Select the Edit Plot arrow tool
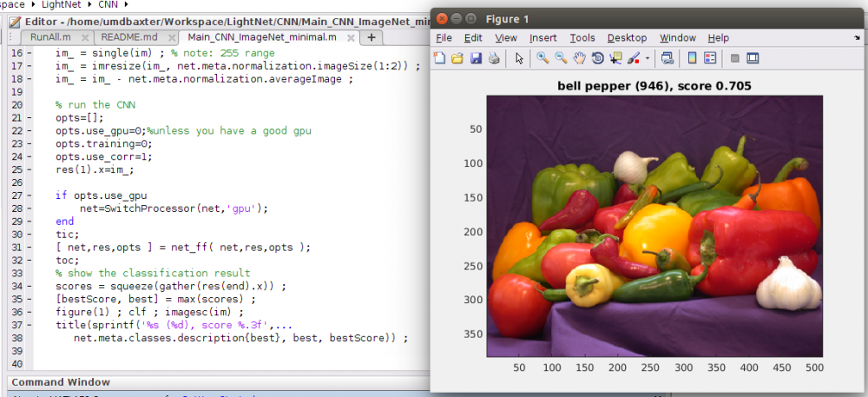 pyautogui.click(x=519, y=58)
